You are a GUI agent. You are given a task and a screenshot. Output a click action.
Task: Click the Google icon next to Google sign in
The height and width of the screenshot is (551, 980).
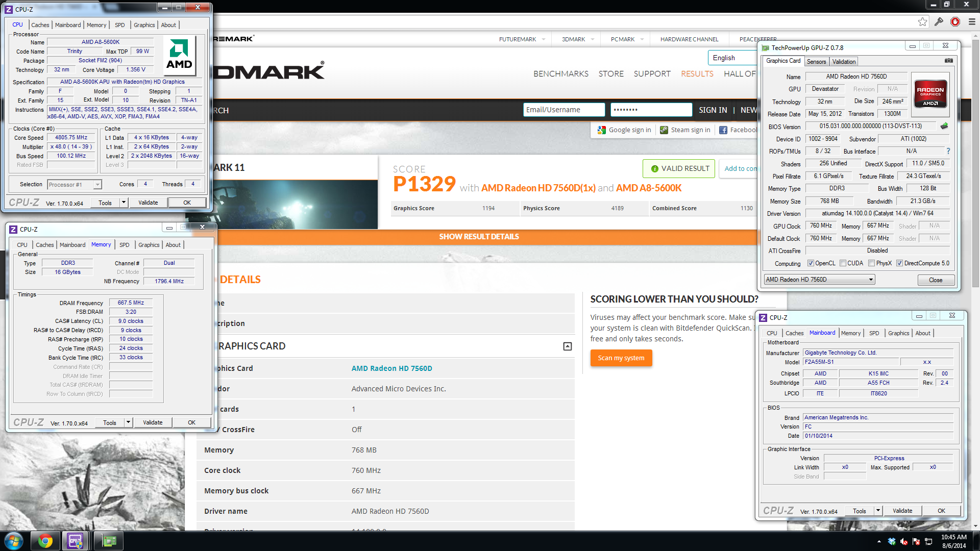tap(602, 130)
